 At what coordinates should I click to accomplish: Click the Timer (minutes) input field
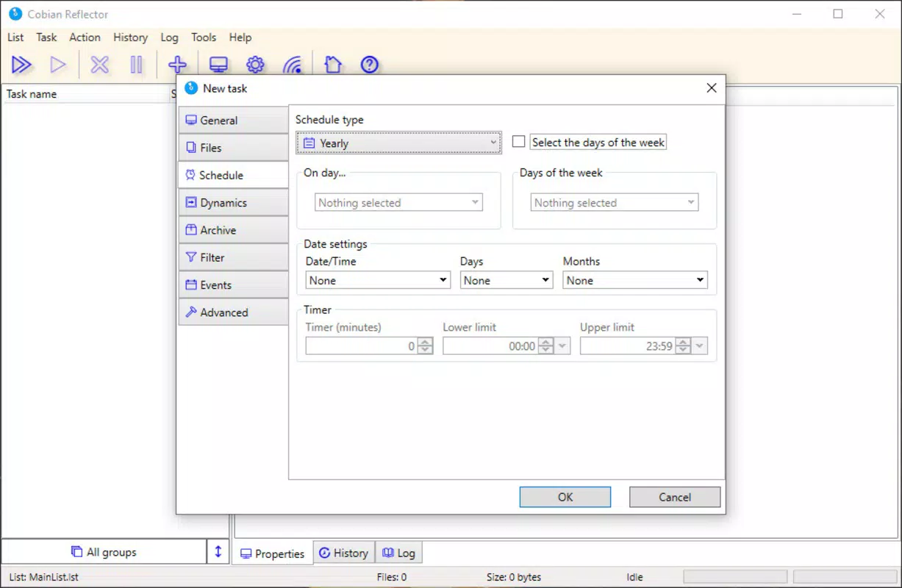click(x=362, y=346)
